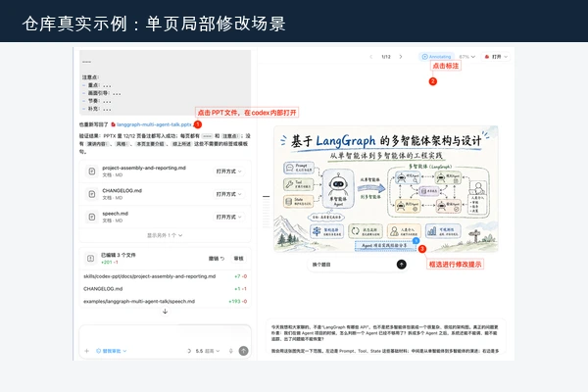Go to the previous slide with left chevron
This screenshot has width=588, height=392.
tap(370, 57)
